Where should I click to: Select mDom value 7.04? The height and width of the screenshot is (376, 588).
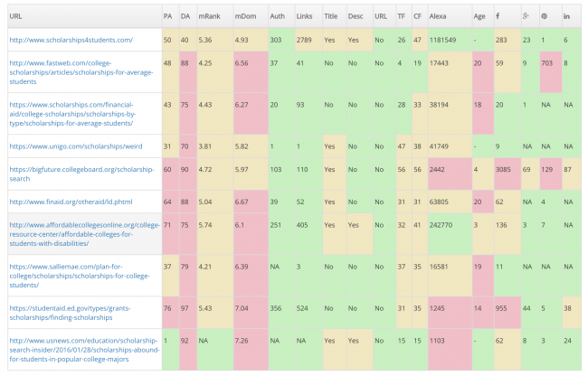tap(242, 308)
